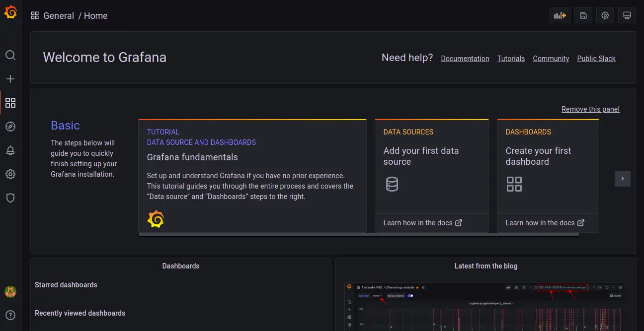Click the user avatar icon
The image size is (644, 331).
(10, 291)
